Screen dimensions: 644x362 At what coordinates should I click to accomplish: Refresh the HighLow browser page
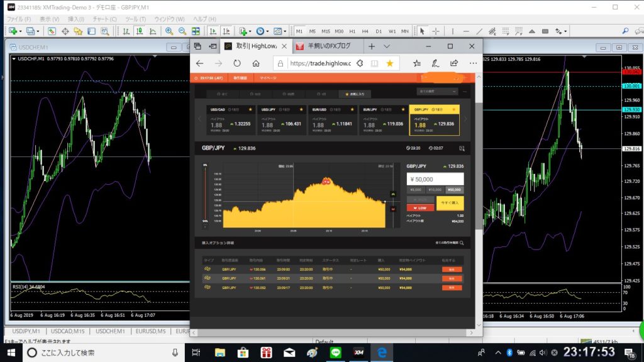[x=237, y=63]
